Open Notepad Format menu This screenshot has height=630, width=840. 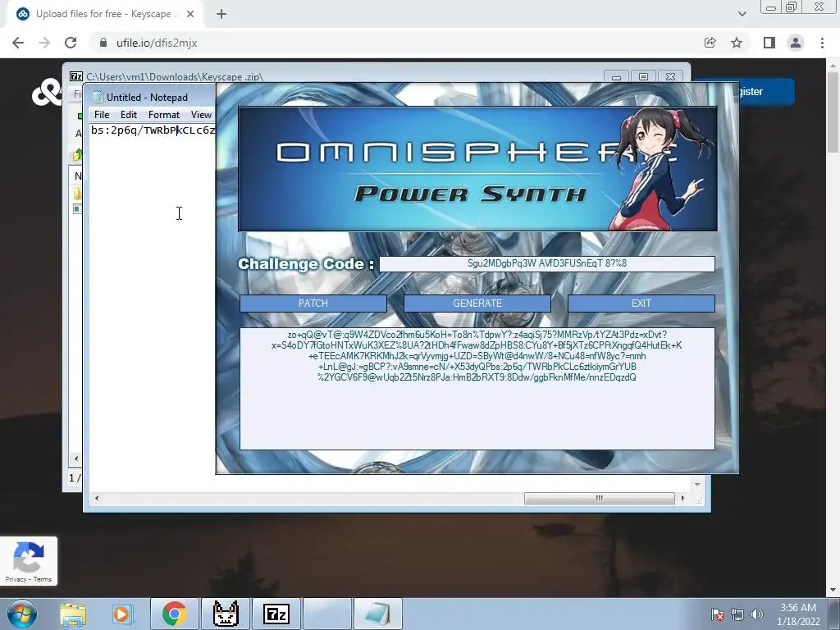[x=164, y=115]
